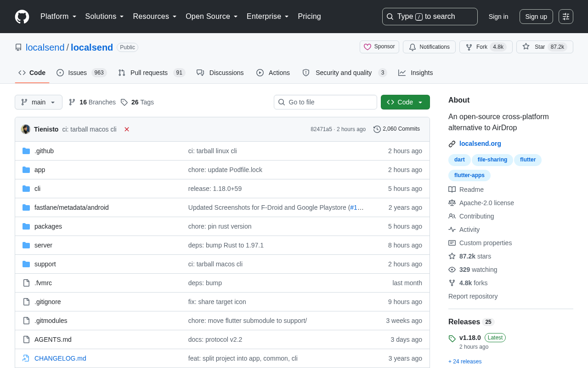
Task: Click the cli folder icon
Action: pyautogui.click(x=26, y=189)
